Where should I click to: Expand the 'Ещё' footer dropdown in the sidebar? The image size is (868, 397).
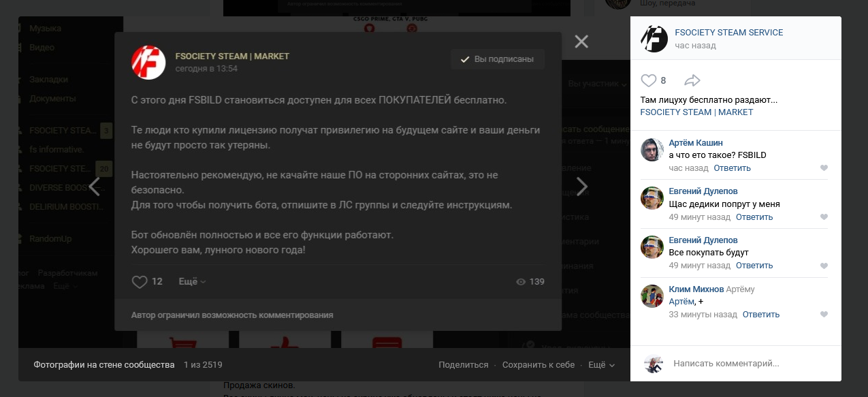tap(65, 287)
